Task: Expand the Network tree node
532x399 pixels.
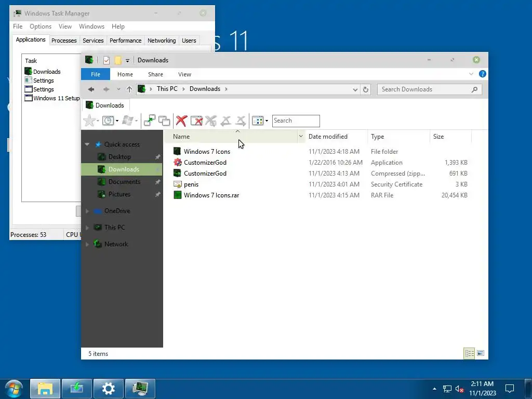Action: point(87,244)
